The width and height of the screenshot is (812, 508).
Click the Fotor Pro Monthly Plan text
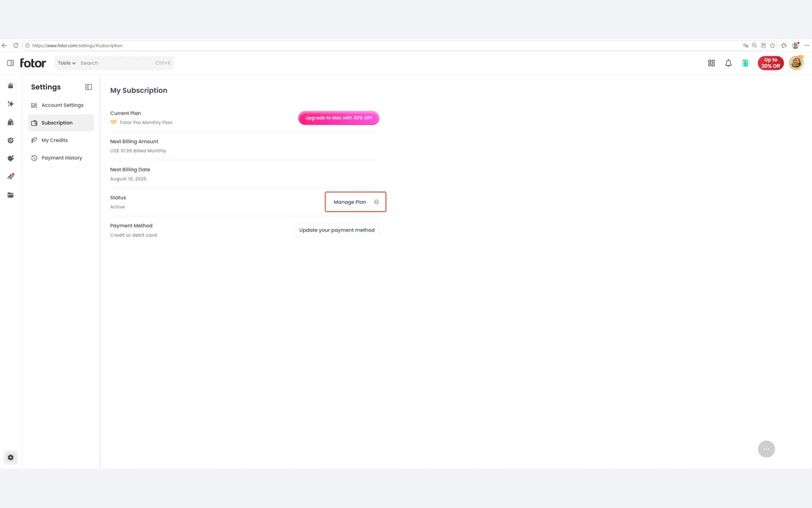(146, 123)
